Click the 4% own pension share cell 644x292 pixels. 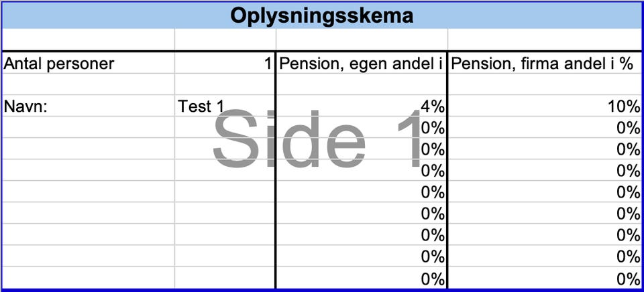361,106
